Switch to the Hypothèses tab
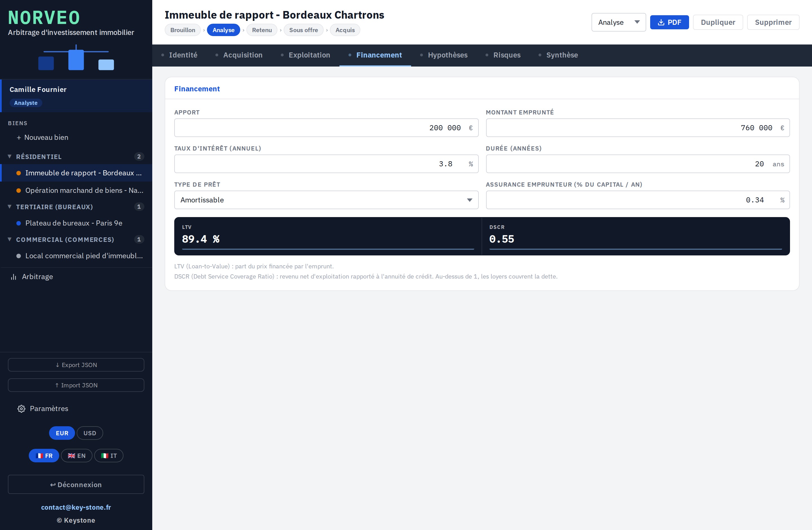Image resolution: width=812 pixels, height=530 pixels. point(443,55)
